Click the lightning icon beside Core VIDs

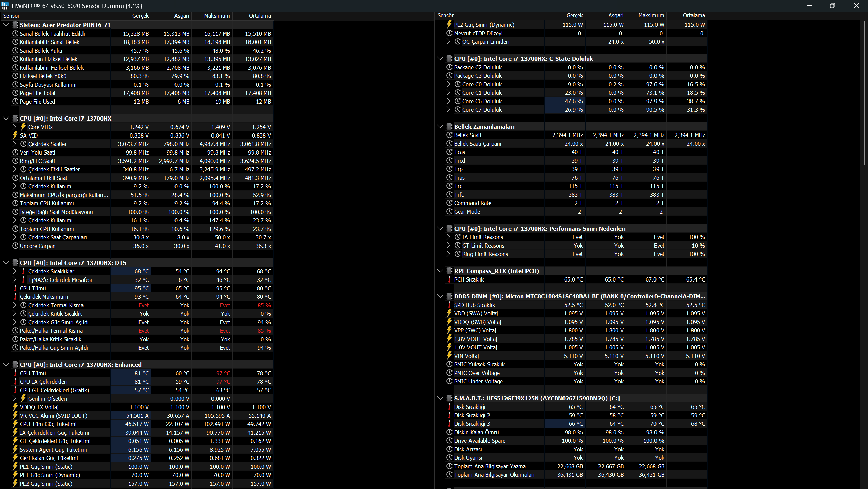click(23, 127)
